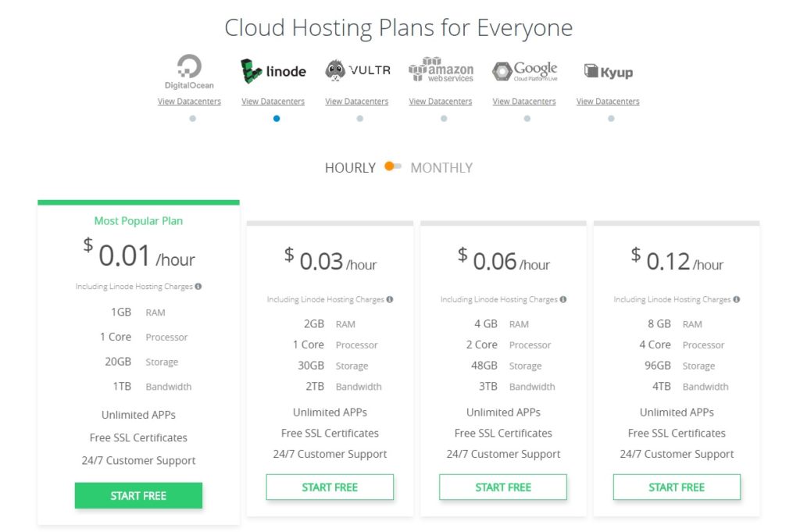800x532 pixels.
Task: Click info icon on $0.12 plan hosting charges
Action: coord(736,299)
